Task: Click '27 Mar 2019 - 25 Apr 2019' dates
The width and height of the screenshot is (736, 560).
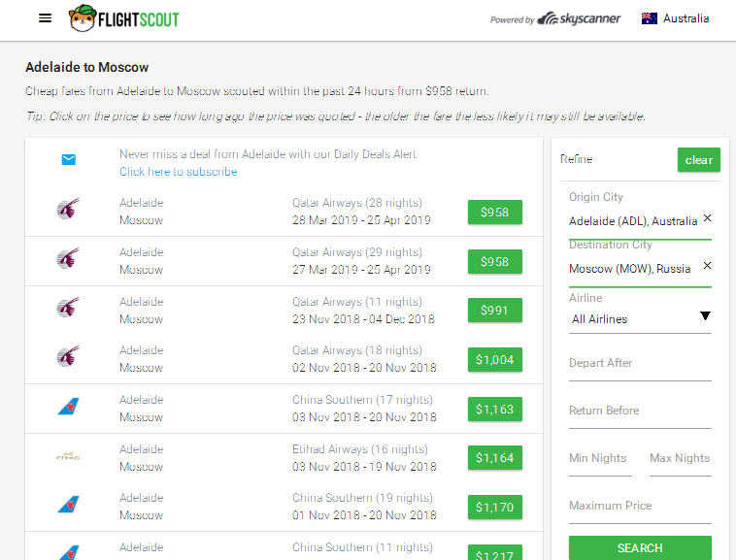Action: point(361,270)
